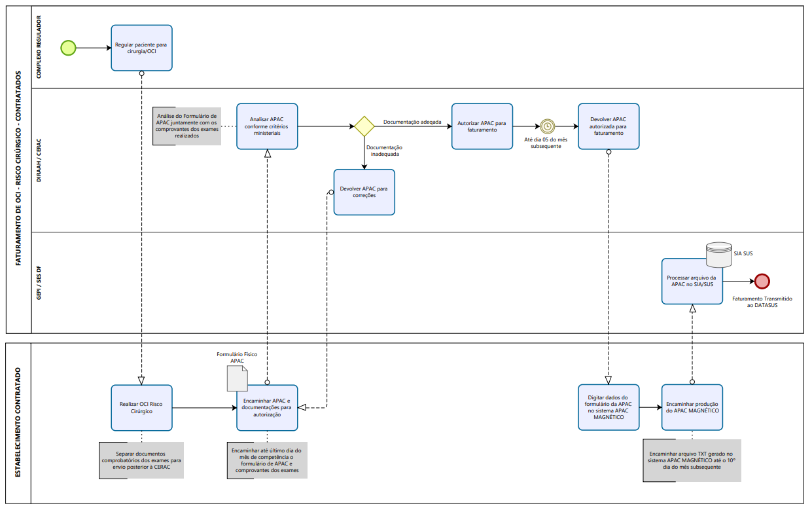Click the Formulário Físico APAC document icon
Viewport: 812px width, 510px height.
pos(237,378)
